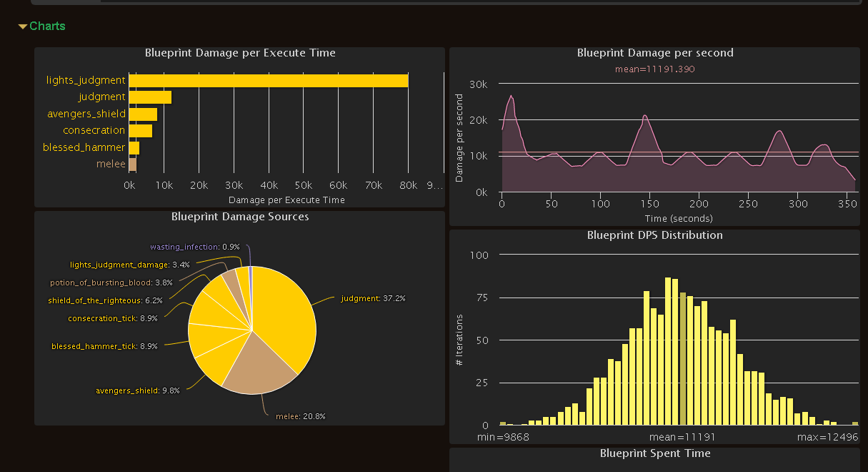This screenshot has width=868, height=472.
Task: Click the first peak of the DPS timeline
Action: (511, 96)
